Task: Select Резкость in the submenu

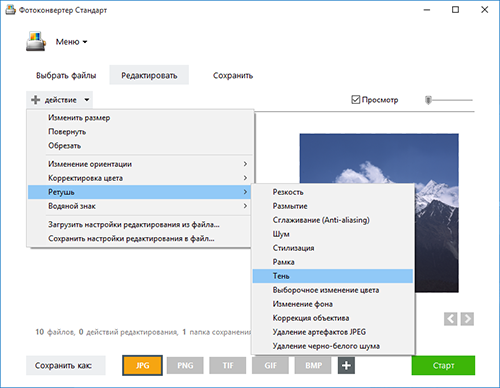Action: pos(333,192)
